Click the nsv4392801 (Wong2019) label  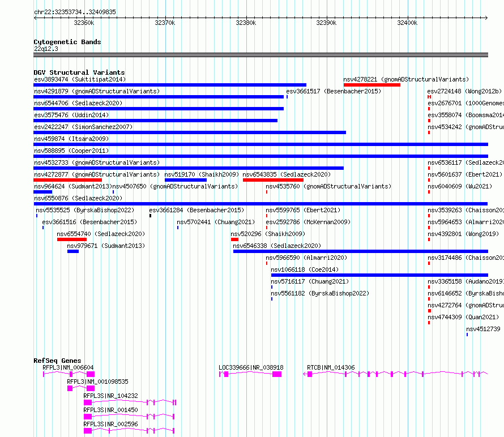click(463, 234)
